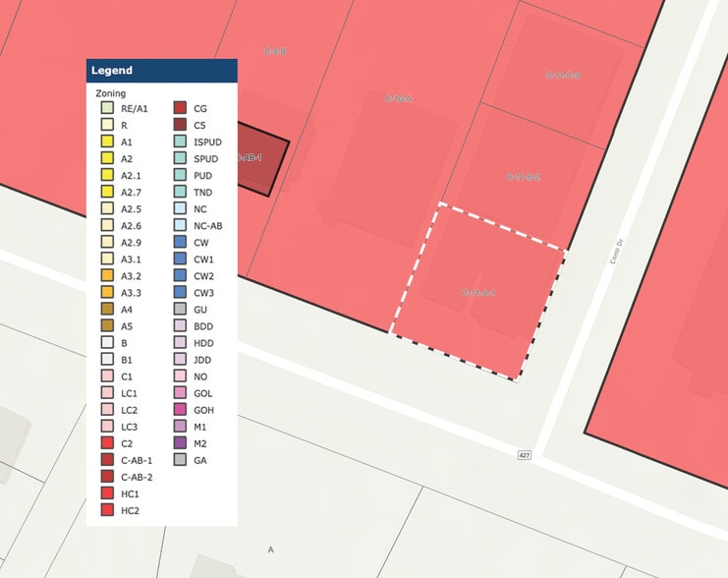The width and height of the screenshot is (728, 578).
Task: Click the route 427 shield marker
Action: point(525,455)
